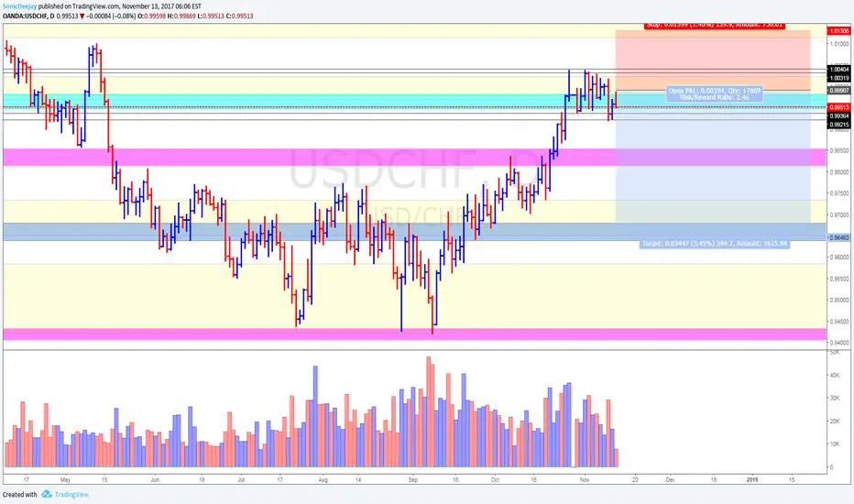The image size is (854, 504).
Task: Click the Dec label on time axis
Action: pyautogui.click(x=671, y=480)
